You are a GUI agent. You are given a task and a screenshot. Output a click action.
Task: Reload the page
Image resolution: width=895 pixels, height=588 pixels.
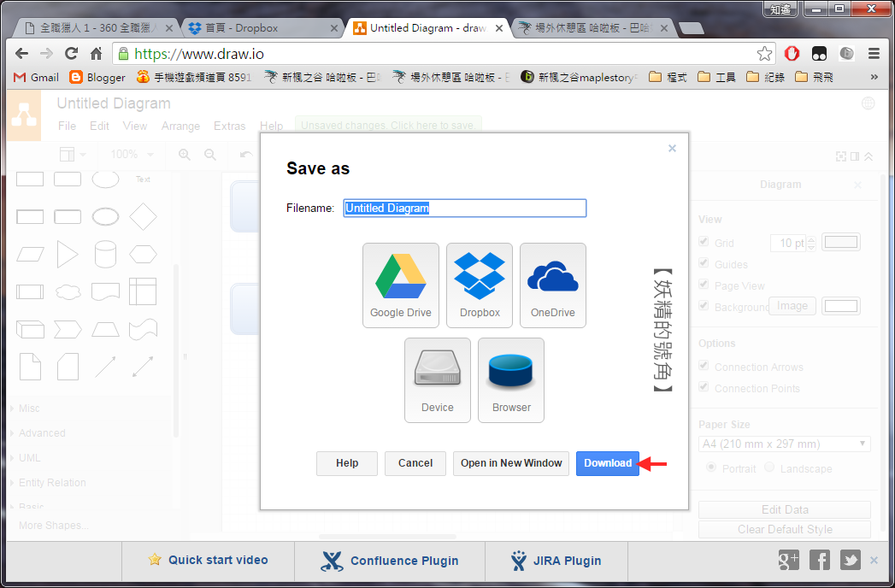click(x=71, y=54)
